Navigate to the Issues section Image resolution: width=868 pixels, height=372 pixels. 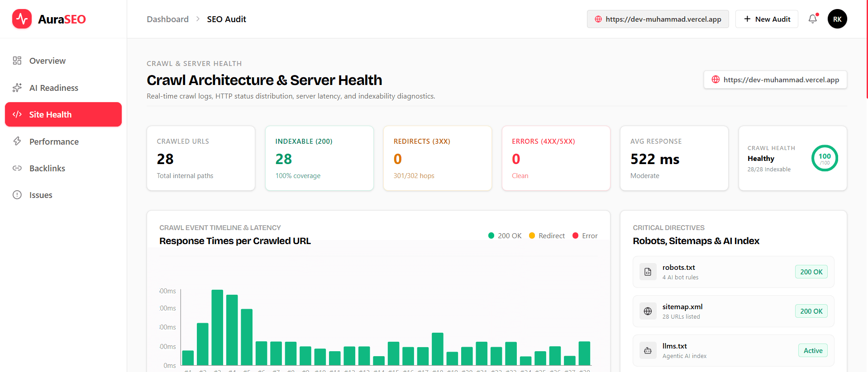(x=63, y=195)
